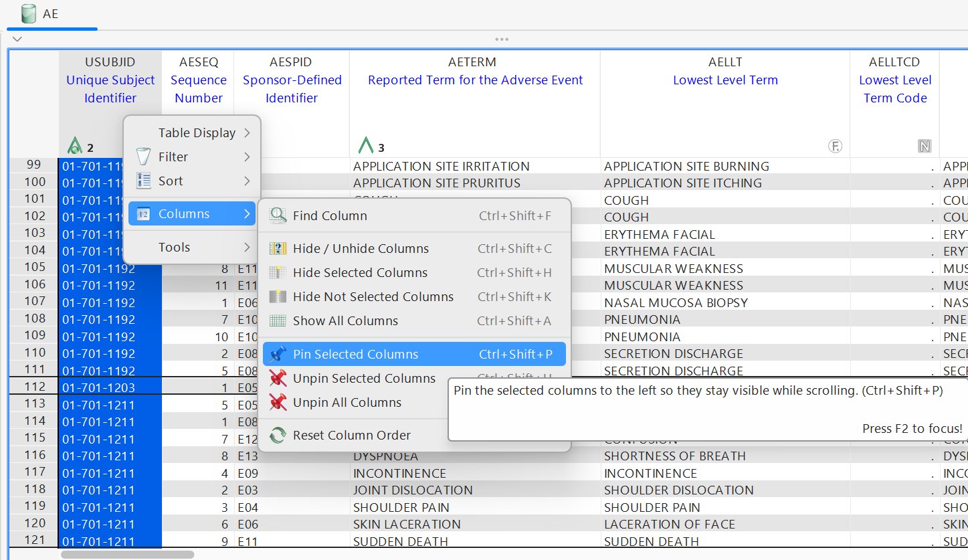The image size is (968, 560).
Task: Select Pin Selected Columns entry
Action: pyautogui.click(x=414, y=355)
